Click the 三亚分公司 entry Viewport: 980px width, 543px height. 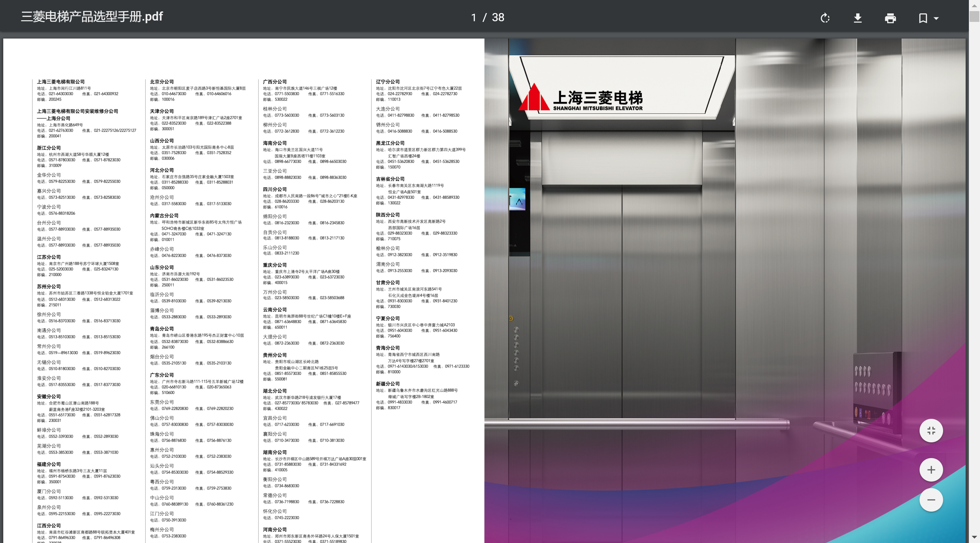pos(275,171)
